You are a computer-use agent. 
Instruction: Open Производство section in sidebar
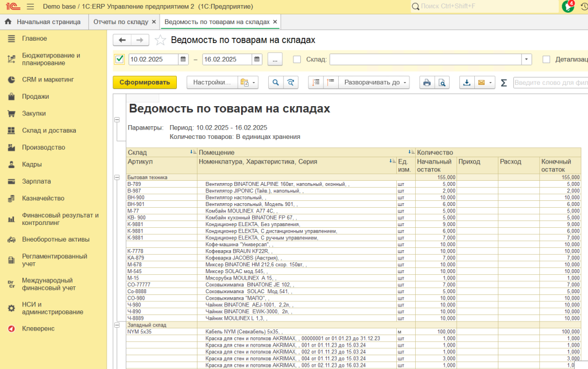(x=44, y=147)
